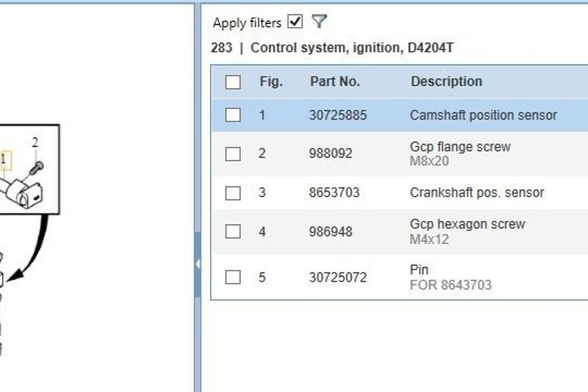Viewport: 588px width, 392px height.
Task: Collapse the diagram panel using splitter arrow
Action: 198,264
